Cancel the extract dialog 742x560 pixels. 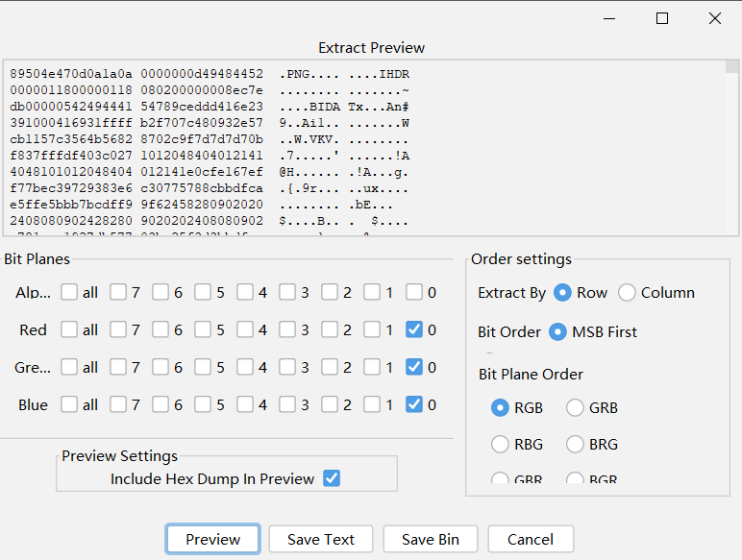(x=531, y=539)
